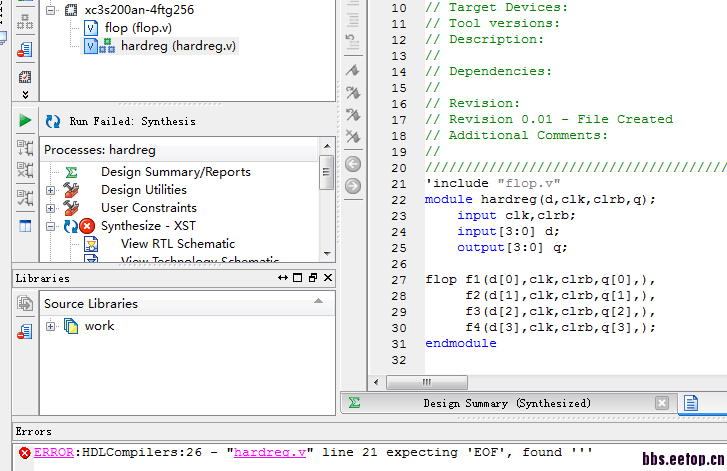Click remove source icon in Hierarchy sidebar

25,50
